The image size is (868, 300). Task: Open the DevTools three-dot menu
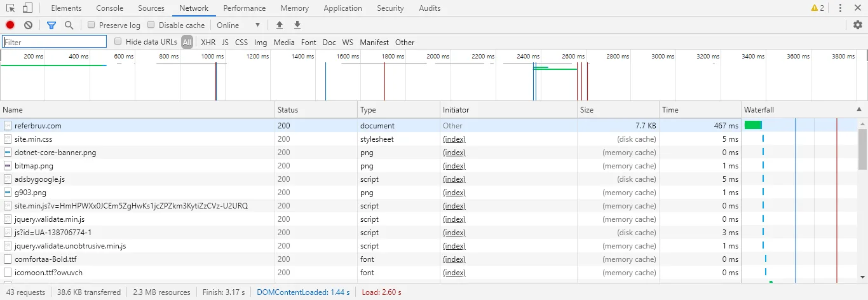point(840,8)
